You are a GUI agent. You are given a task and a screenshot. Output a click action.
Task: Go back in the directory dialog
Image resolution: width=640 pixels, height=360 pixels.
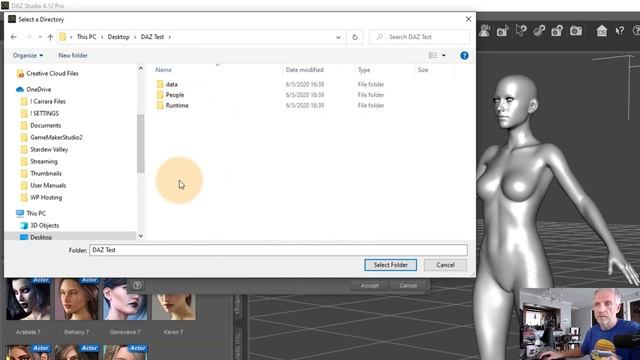(13, 37)
